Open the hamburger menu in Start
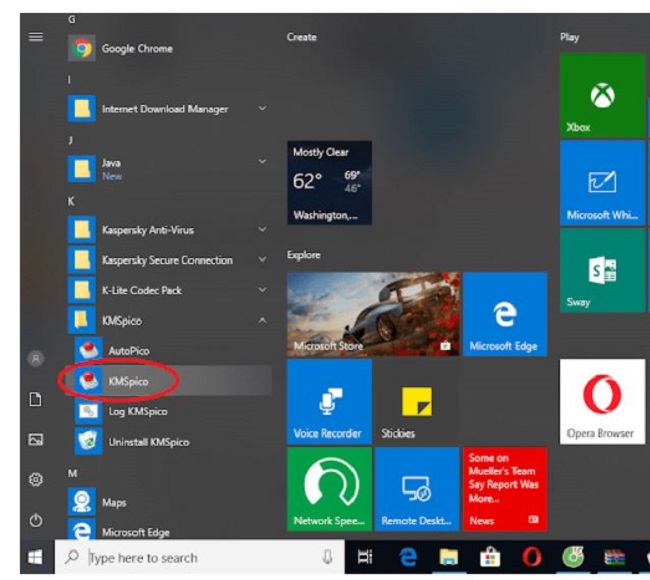This screenshot has width=650, height=580. [x=36, y=37]
